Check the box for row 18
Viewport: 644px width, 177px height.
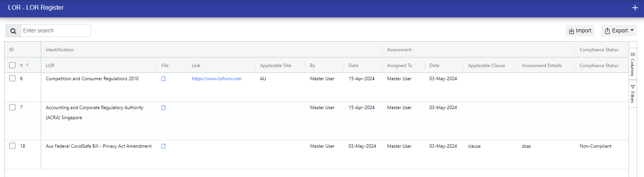pyautogui.click(x=12, y=146)
